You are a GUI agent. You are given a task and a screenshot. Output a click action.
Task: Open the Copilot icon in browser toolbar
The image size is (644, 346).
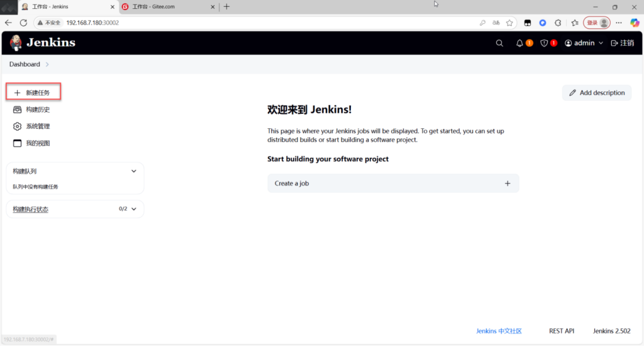pyautogui.click(x=635, y=23)
